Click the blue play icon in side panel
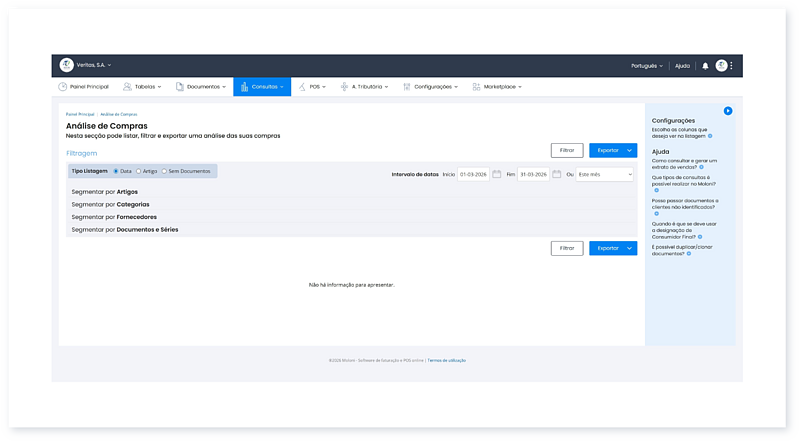 pyautogui.click(x=728, y=111)
